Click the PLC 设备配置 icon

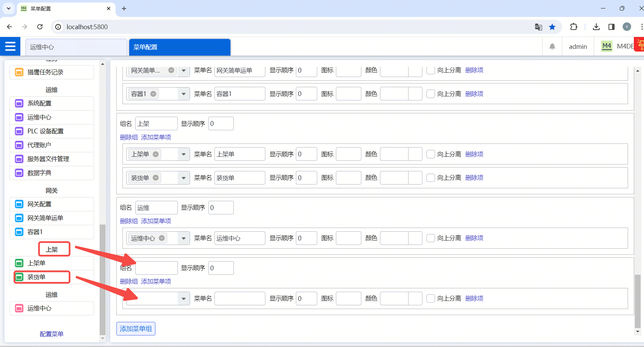[x=19, y=131]
